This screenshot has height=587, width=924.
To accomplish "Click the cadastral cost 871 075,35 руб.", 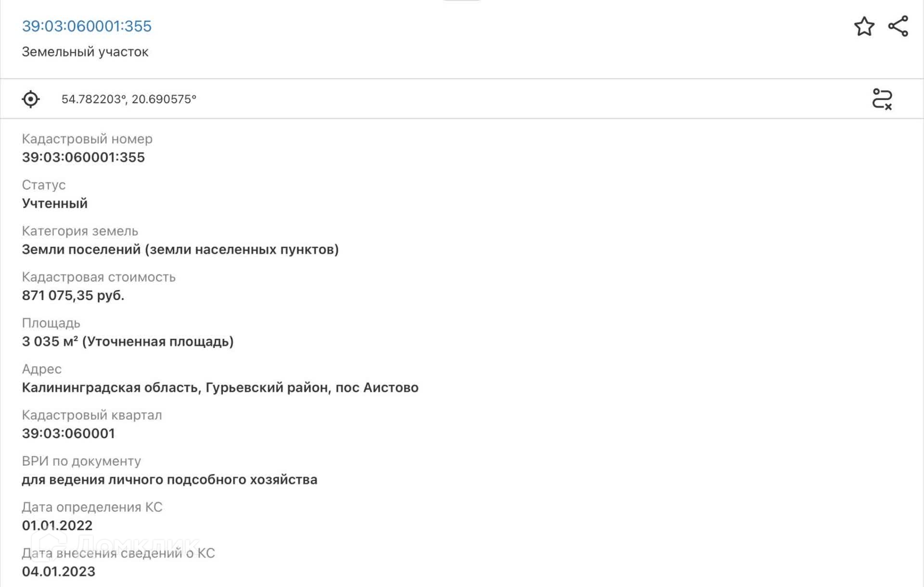I will point(73,295).
